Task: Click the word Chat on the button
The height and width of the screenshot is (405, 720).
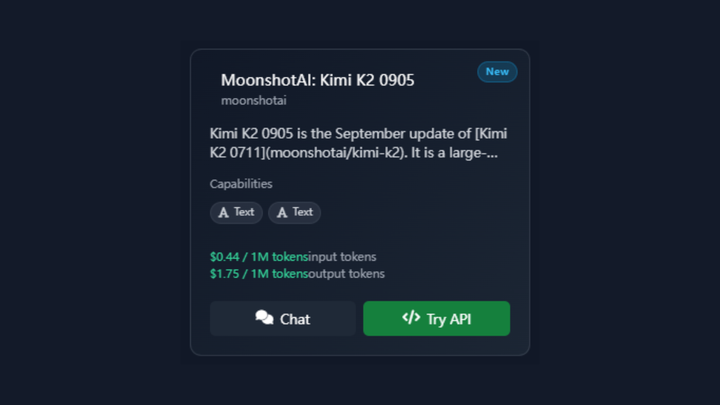Action: tap(295, 319)
